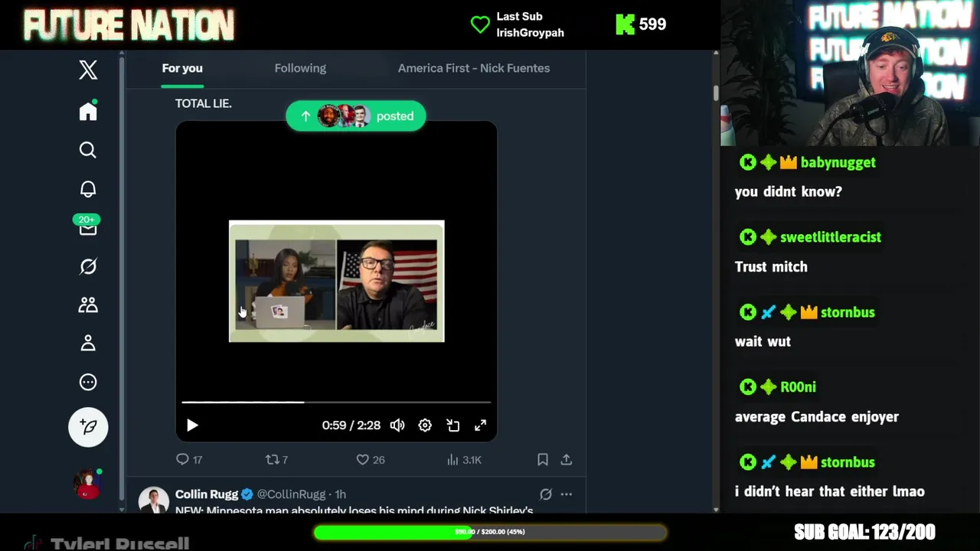Viewport: 980px width, 551px height.
Task: Open America First - Nick Fuentes tab
Action: 474,68
